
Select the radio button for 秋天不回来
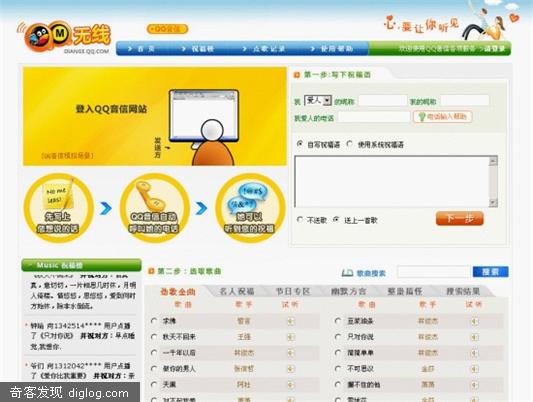pyautogui.click(x=154, y=336)
